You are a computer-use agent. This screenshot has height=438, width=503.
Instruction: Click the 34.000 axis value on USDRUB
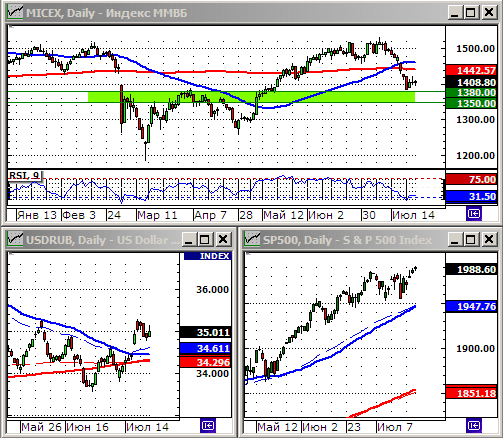212,374
